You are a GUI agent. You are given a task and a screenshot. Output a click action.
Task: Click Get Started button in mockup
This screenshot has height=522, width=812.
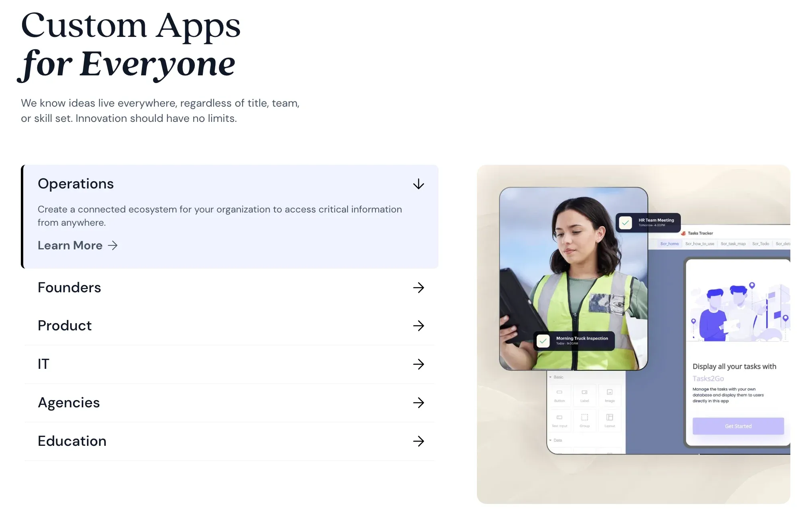(738, 426)
